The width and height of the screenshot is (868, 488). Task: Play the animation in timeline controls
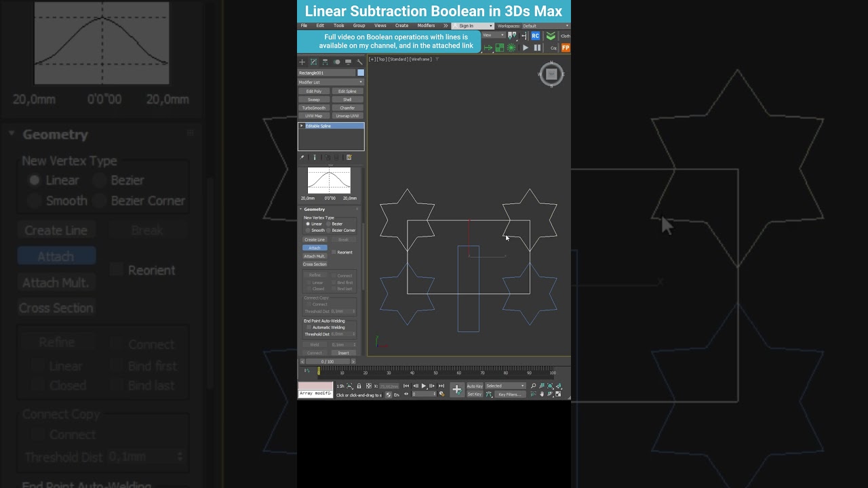click(424, 386)
